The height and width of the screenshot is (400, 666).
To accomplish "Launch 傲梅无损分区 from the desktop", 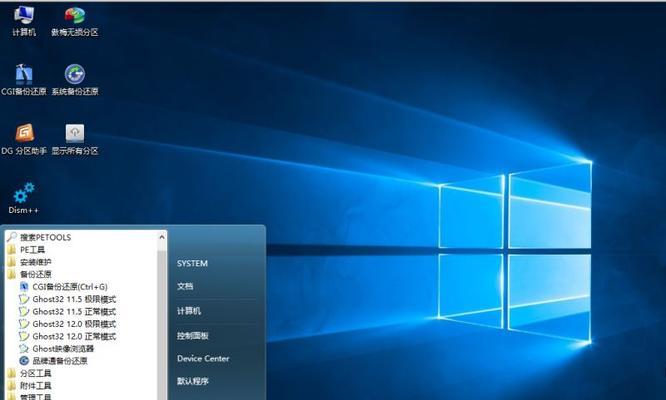I will point(75,20).
